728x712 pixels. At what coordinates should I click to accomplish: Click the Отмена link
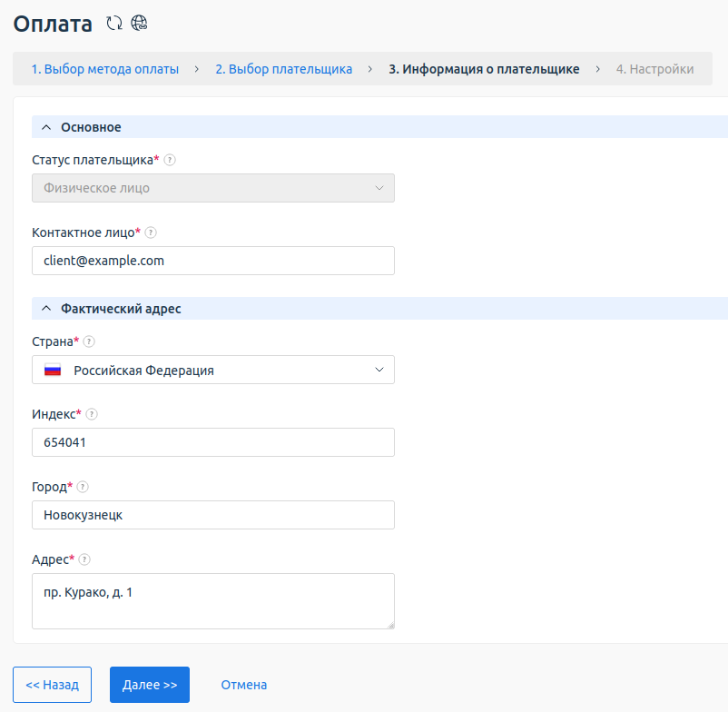[x=243, y=685]
